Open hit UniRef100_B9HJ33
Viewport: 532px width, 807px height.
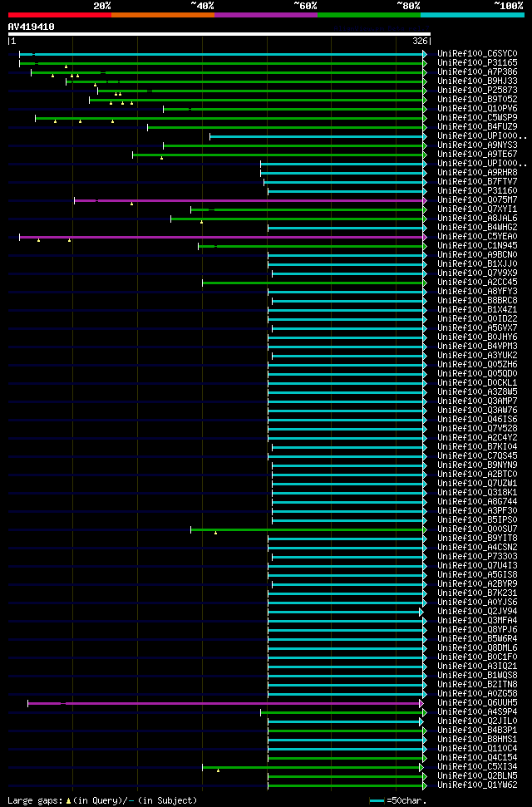[x=477, y=81]
